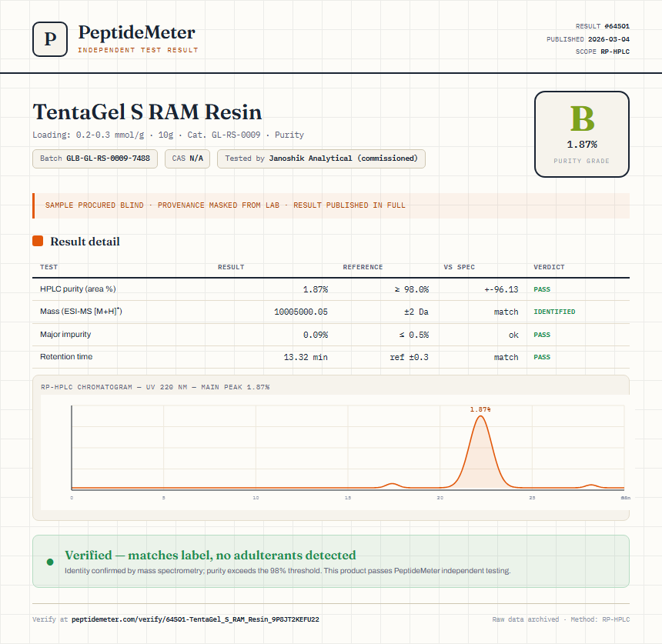Click the VS SPEC column header

(460, 267)
